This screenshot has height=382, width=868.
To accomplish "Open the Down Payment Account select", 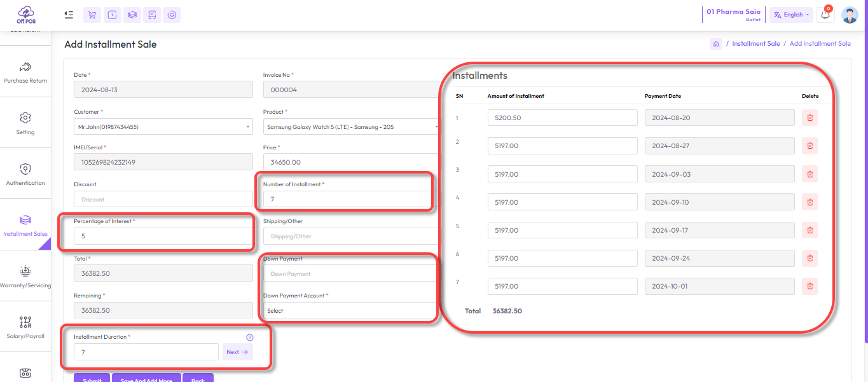I will (x=348, y=311).
